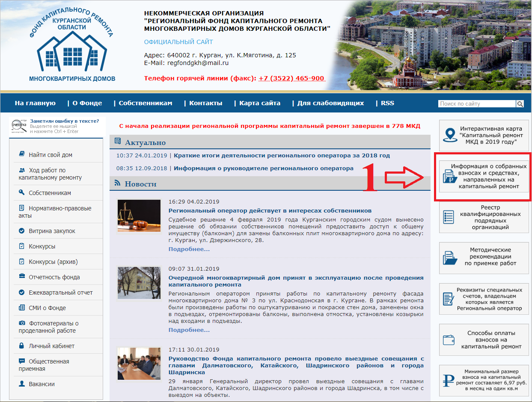Open the gavel and scales news thumbnail
The height and width of the screenshot is (402, 532).
pos(139,216)
